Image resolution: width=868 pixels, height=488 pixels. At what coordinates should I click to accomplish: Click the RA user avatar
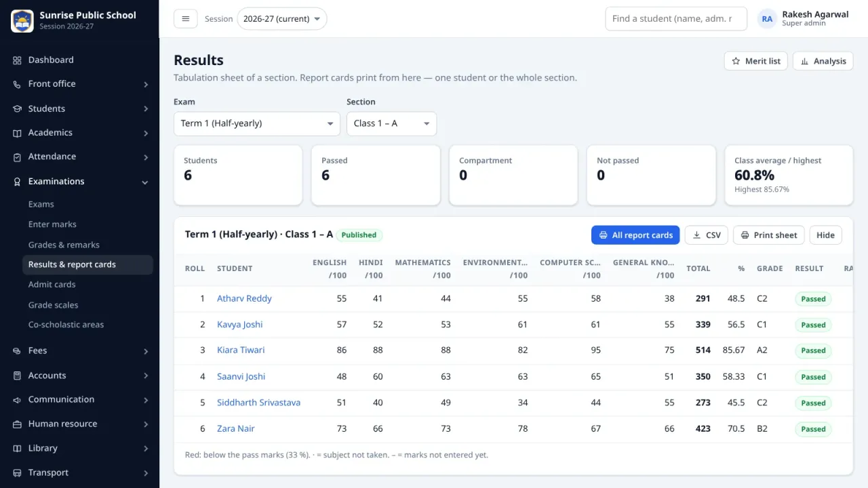[x=767, y=19]
